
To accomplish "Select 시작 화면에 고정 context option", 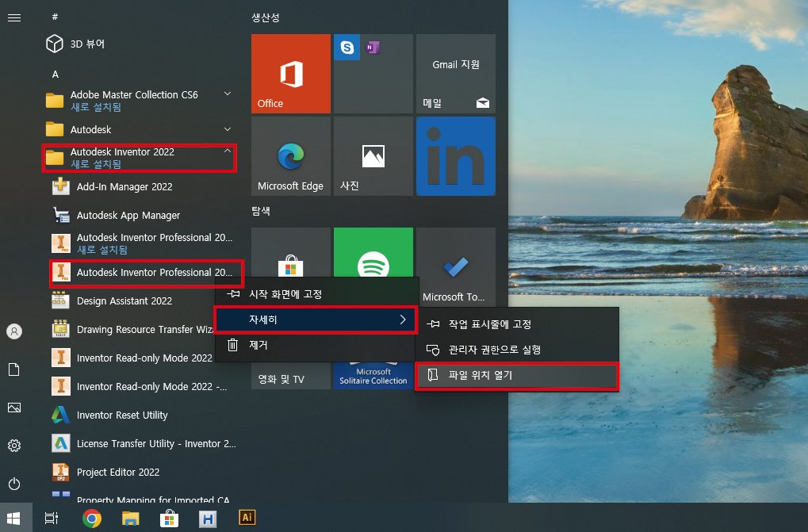I will [x=317, y=294].
